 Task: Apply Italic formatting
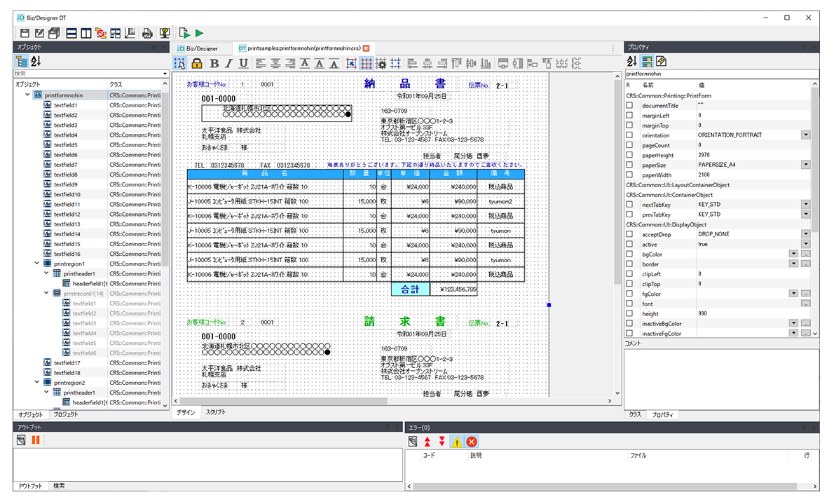pyautogui.click(x=228, y=63)
